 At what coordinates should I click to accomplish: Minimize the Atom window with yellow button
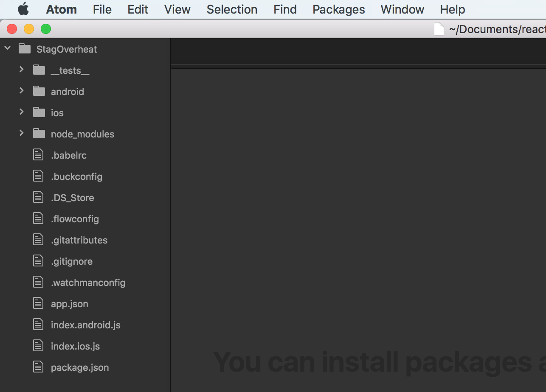tap(29, 29)
